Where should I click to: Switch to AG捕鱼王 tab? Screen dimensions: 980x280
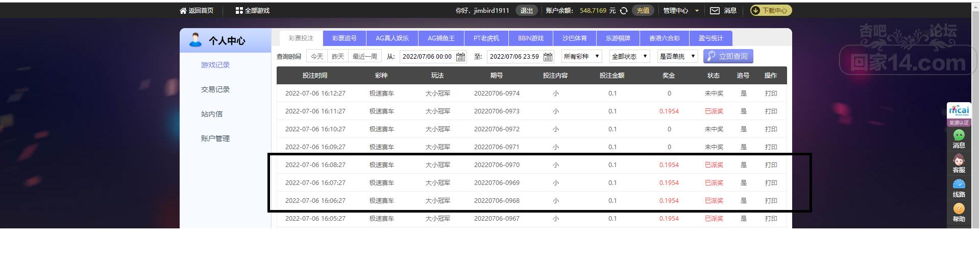click(x=441, y=38)
